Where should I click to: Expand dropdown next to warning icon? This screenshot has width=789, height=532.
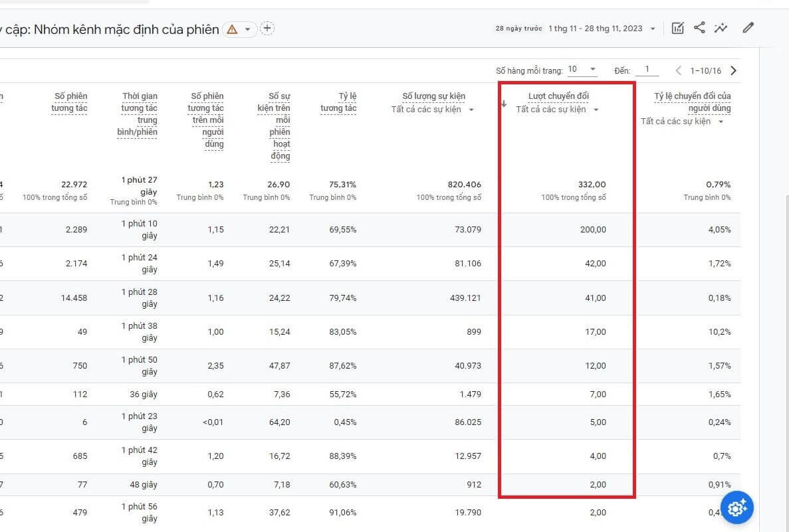tap(247, 29)
